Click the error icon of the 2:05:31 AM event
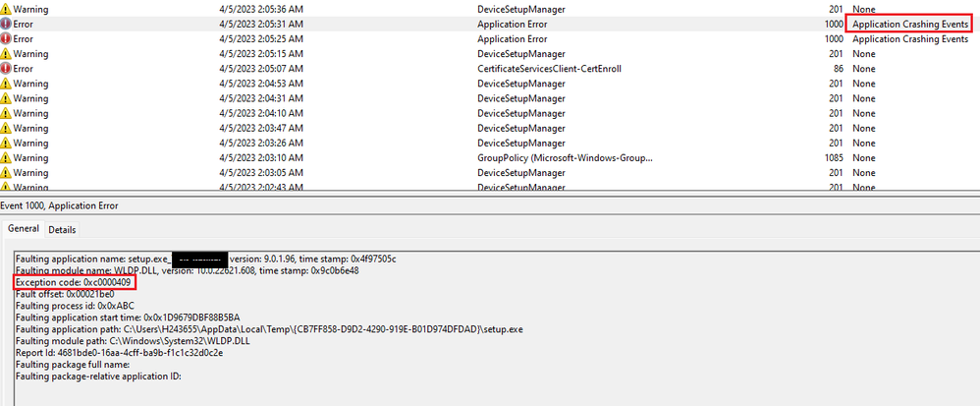This screenshot has height=406, width=980. (x=6, y=24)
